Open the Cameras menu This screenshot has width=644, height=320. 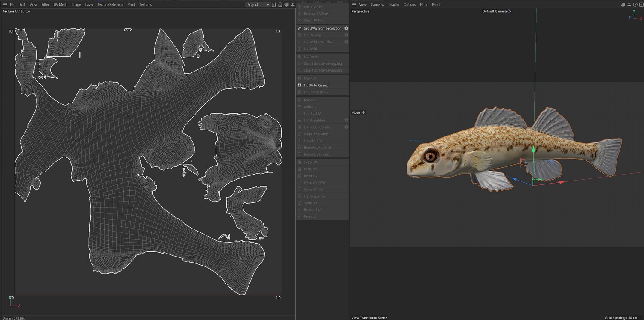coord(377,4)
